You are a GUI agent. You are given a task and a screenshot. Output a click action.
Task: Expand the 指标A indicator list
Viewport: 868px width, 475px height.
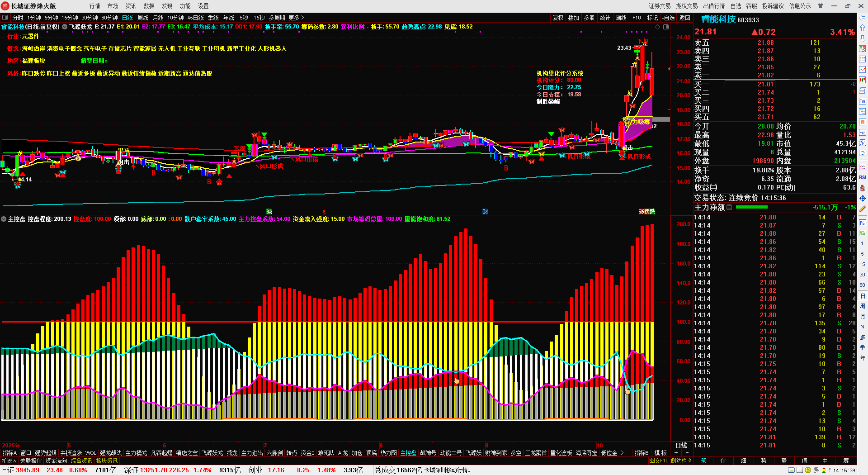9,453
